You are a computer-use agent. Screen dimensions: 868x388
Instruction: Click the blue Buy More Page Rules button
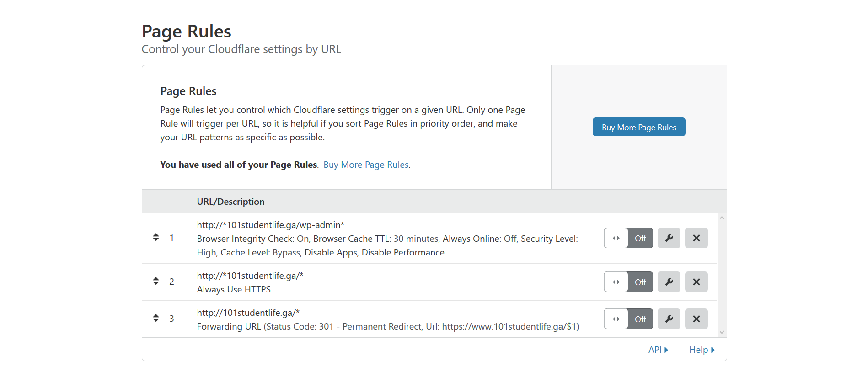coord(638,127)
